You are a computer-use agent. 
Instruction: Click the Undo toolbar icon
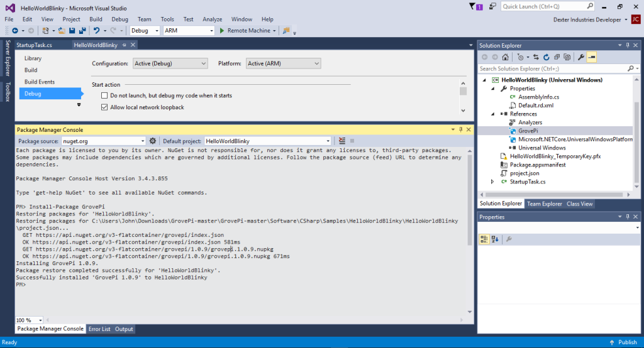96,30
